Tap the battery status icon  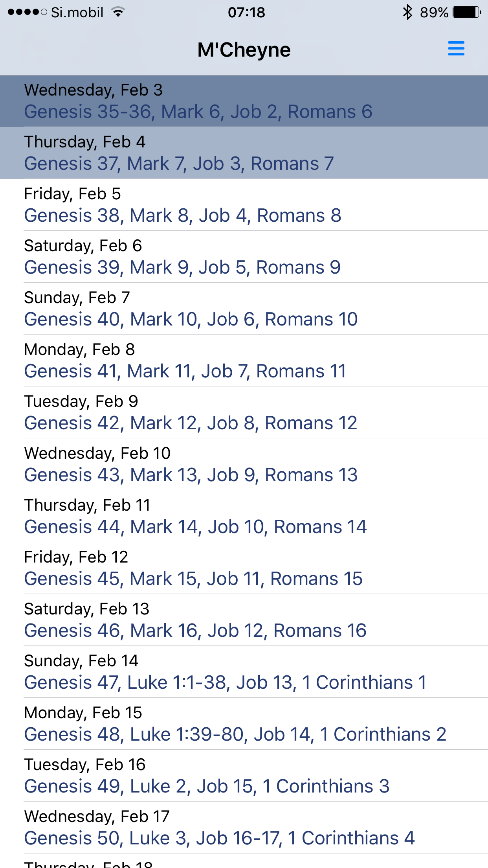467,12
